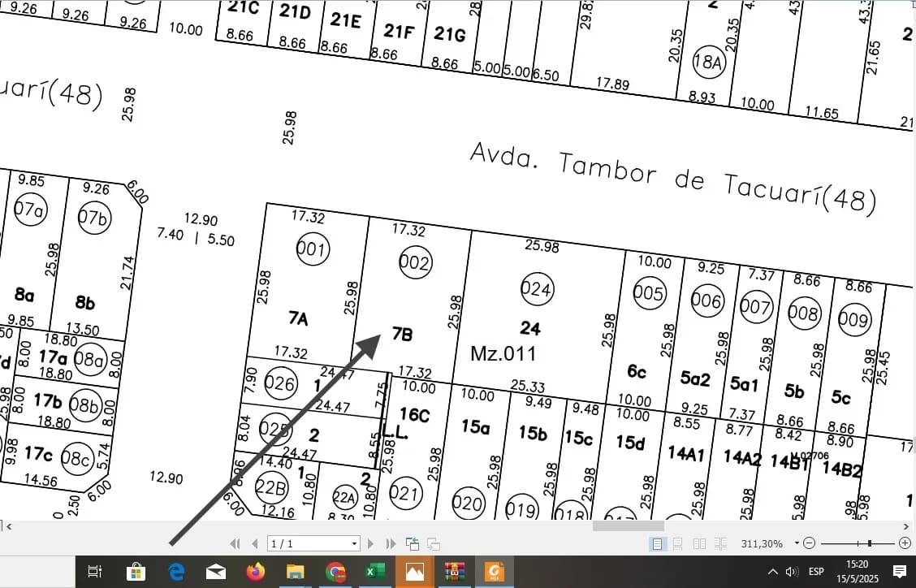Viewport: 916px width, 588px height.
Task: Click the ESP language indicator
Action: (816, 572)
